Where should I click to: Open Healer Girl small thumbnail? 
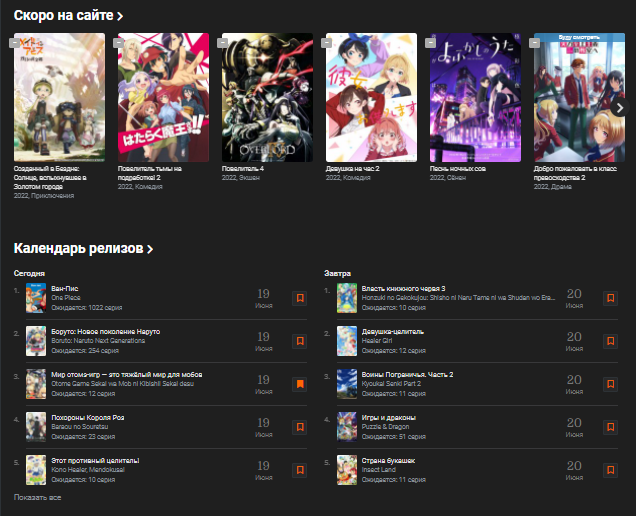click(x=347, y=341)
